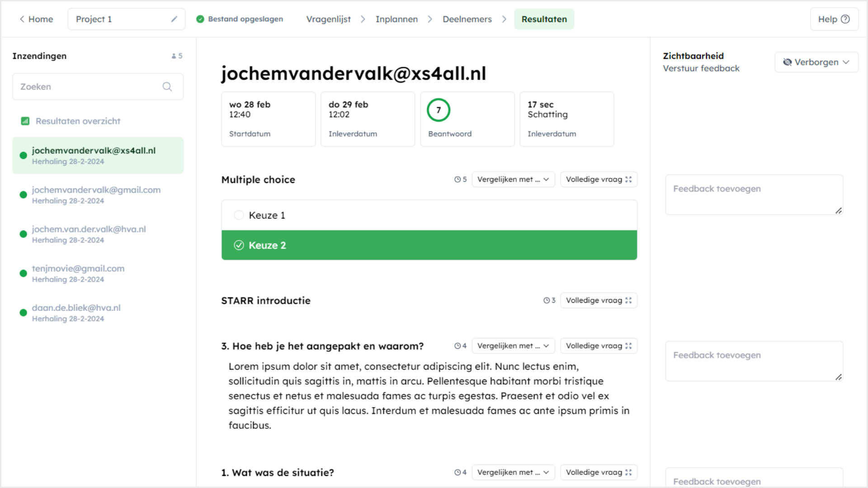The image size is (868, 488).
Task: Open Resultaten overzicht
Action: (78, 121)
